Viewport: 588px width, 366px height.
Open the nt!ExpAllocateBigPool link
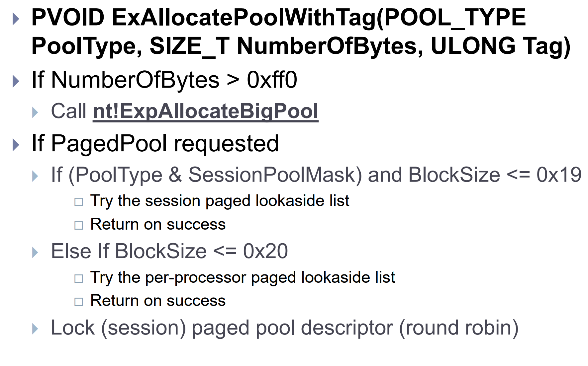pyautogui.click(x=206, y=111)
